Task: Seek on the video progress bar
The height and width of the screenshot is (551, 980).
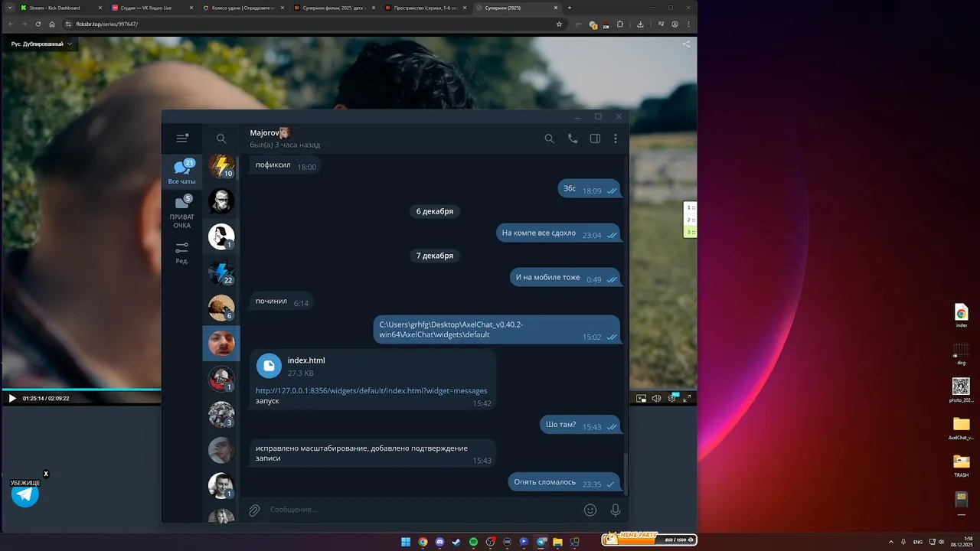Action: tap(81, 390)
